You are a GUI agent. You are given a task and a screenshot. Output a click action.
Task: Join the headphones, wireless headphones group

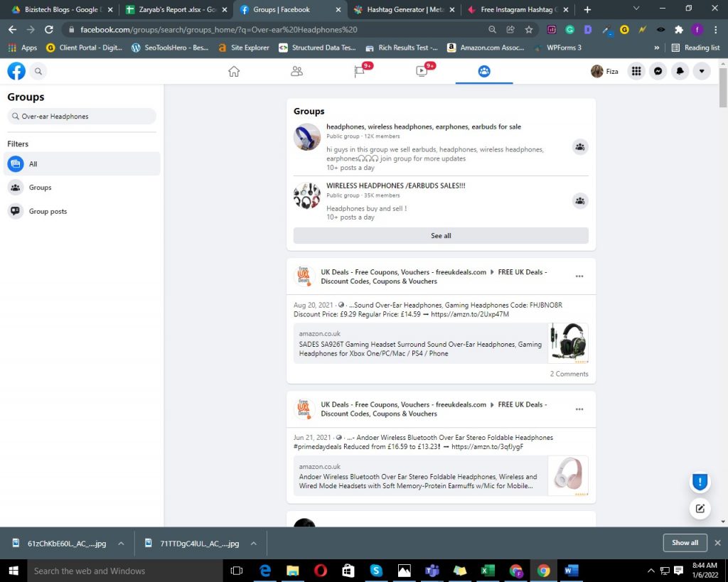pyautogui.click(x=580, y=147)
